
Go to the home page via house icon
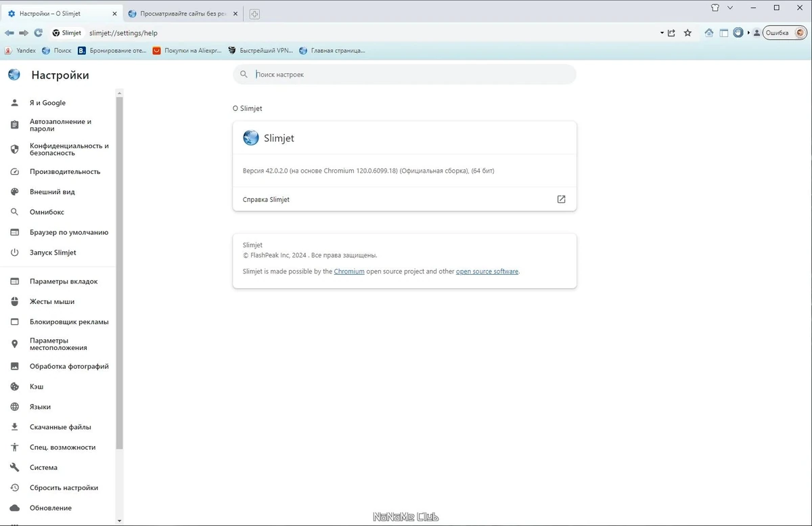(709, 32)
